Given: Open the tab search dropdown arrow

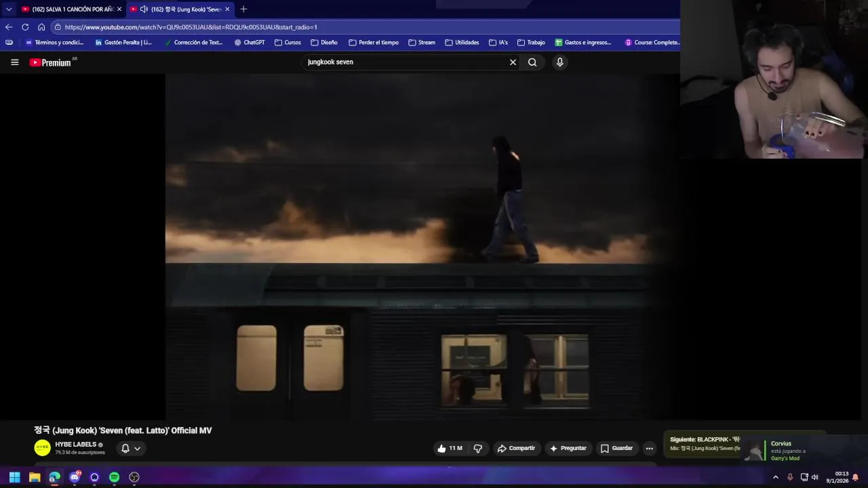Looking at the screenshot, I should [x=9, y=9].
